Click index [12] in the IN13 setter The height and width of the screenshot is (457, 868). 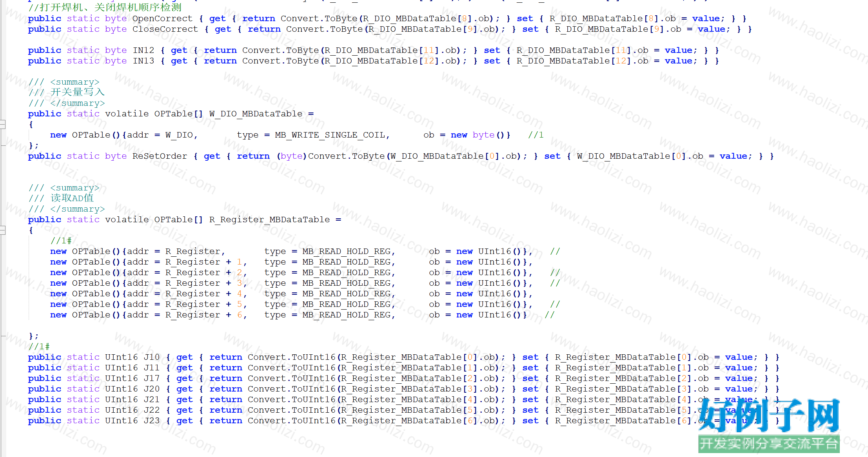pyautogui.click(x=621, y=61)
